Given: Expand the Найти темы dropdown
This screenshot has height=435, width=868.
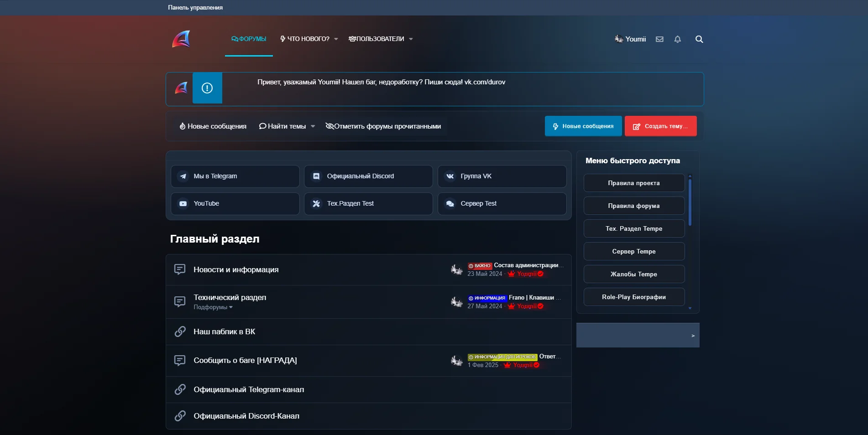Looking at the screenshot, I should (313, 126).
